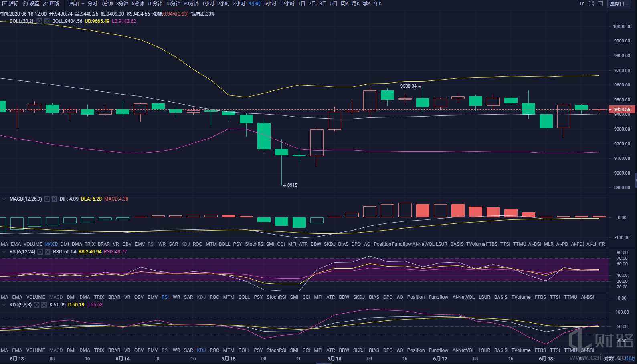Viewport: 637px width, 364px height.
Task: Switch to the 12小时 timeframe
Action: point(287,4)
